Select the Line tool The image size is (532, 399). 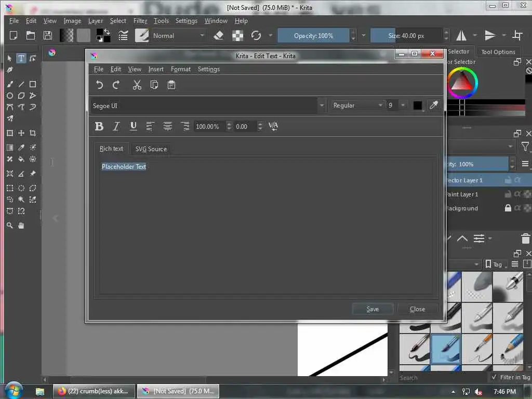[x=21, y=84]
